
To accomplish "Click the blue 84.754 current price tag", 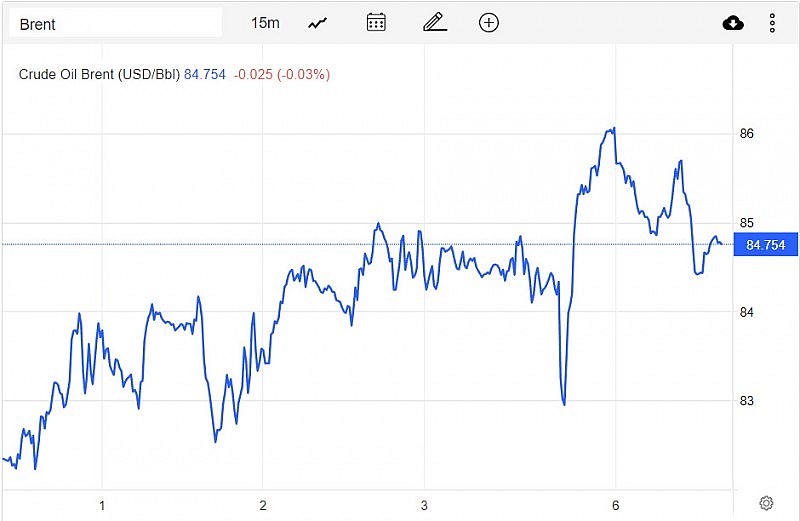I will point(765,245).
